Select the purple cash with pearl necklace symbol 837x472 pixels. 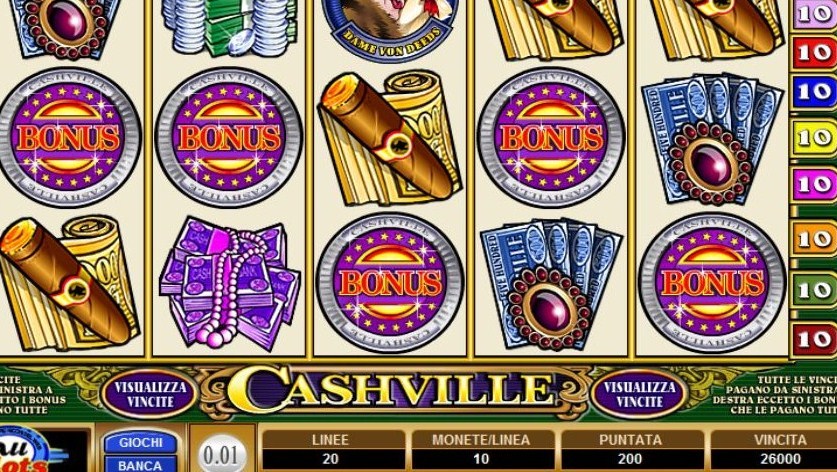pos(230,283)
